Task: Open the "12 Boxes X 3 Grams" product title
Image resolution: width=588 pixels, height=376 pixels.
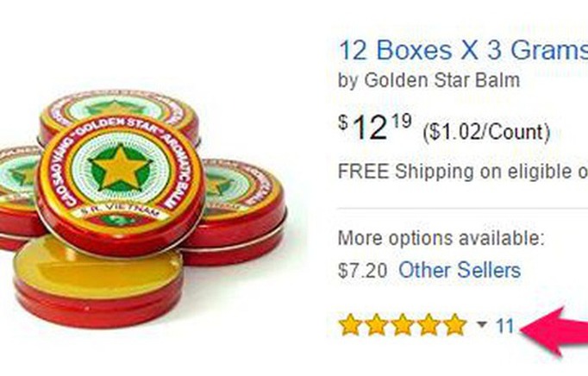Action: tap(463, 50)
